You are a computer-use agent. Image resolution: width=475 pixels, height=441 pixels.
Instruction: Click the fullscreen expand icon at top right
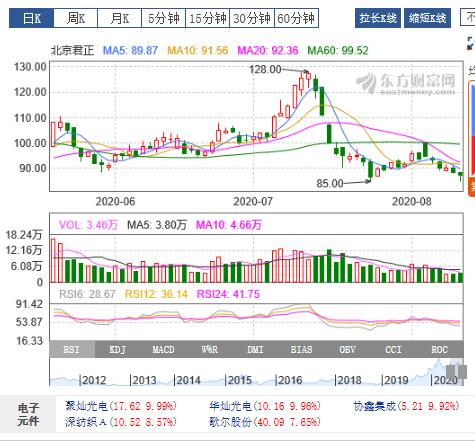click(471, 43)
